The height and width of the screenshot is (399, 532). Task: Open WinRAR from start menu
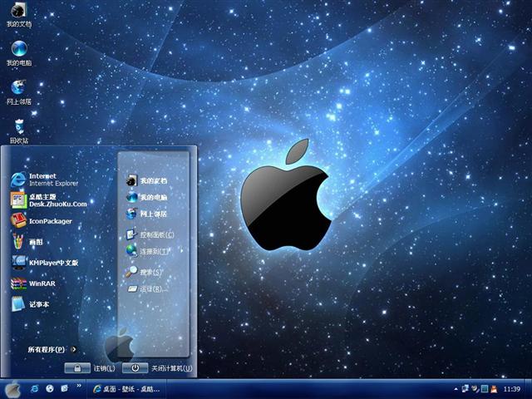tap(33, 283)
